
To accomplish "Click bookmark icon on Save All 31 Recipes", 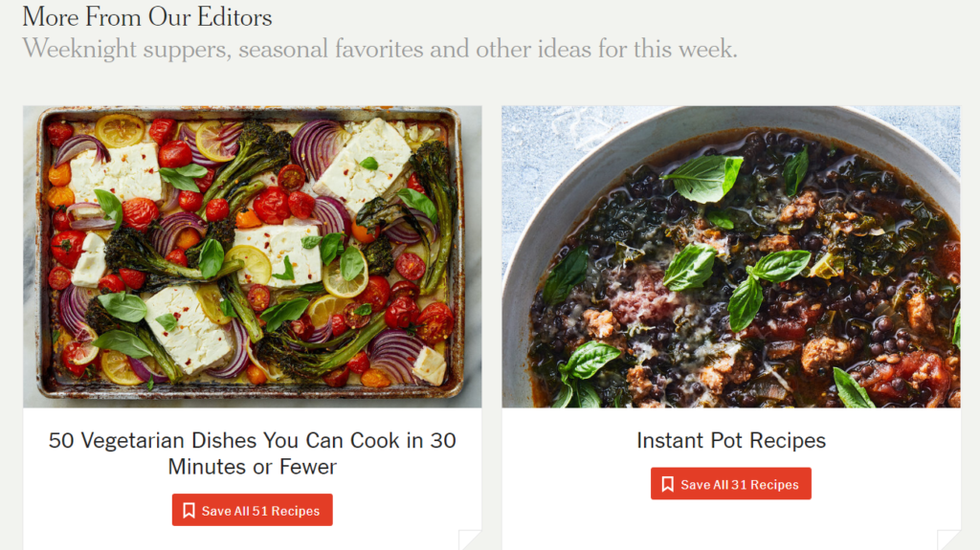I will pos(667,485).
